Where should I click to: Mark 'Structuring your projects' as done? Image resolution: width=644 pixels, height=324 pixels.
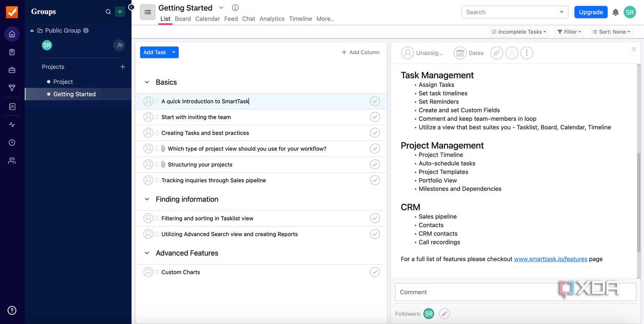pos(375,164)
